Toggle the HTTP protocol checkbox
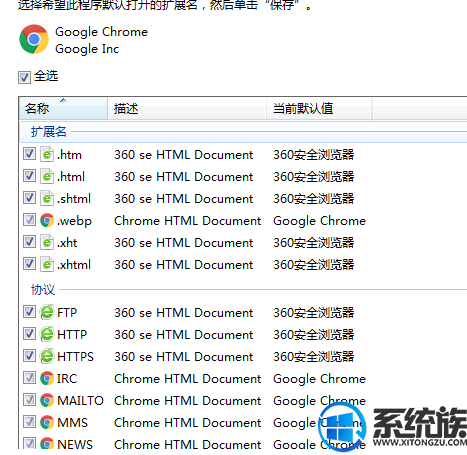 click(29, 334)
